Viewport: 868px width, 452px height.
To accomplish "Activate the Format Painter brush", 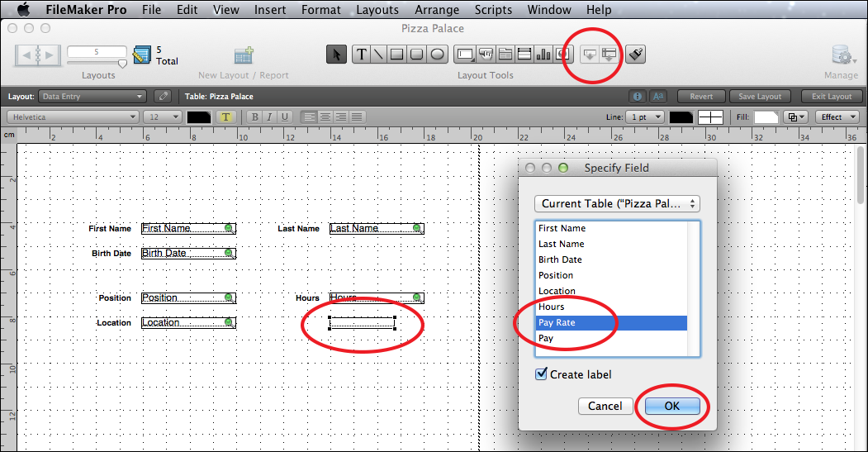I will (x=635, y=55).
